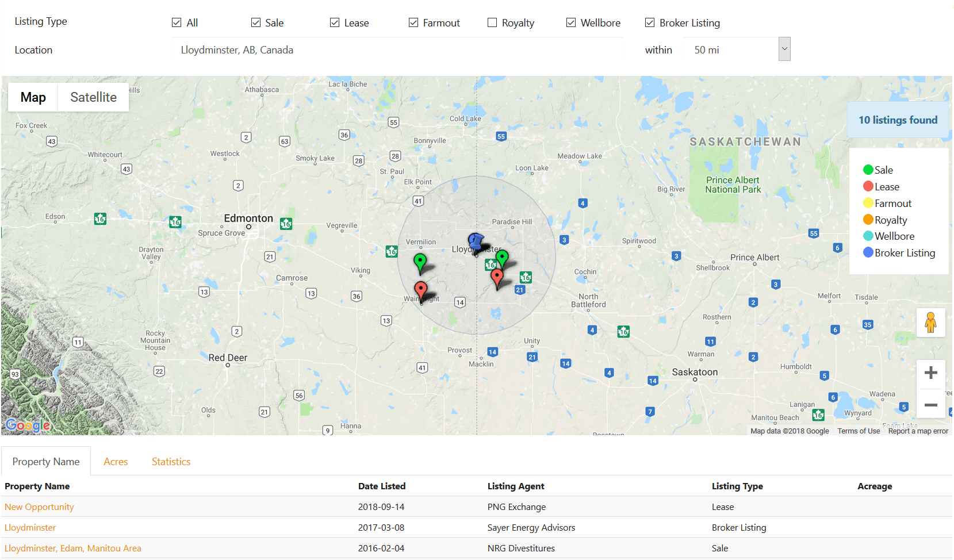Zoom out using the minus control
The width and height of the screenshot is (954, 560).
[x=931, y=405]
